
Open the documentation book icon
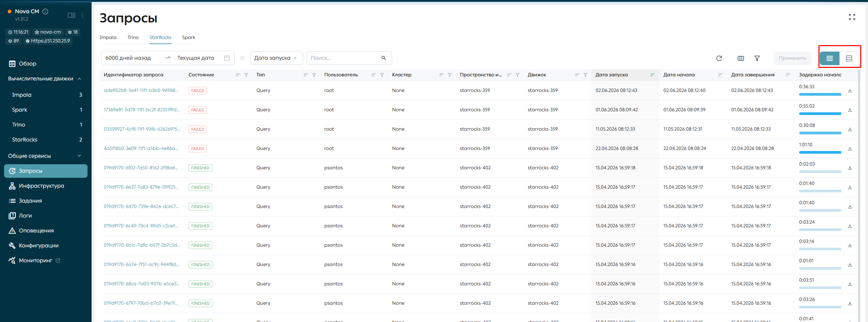click(71, 15)
